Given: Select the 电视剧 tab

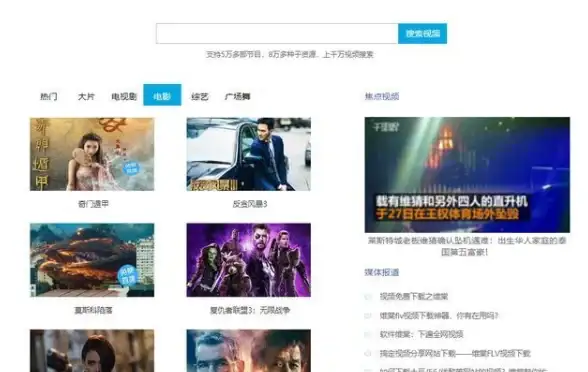Looking at the screenshot, I should tap(124, 96).
